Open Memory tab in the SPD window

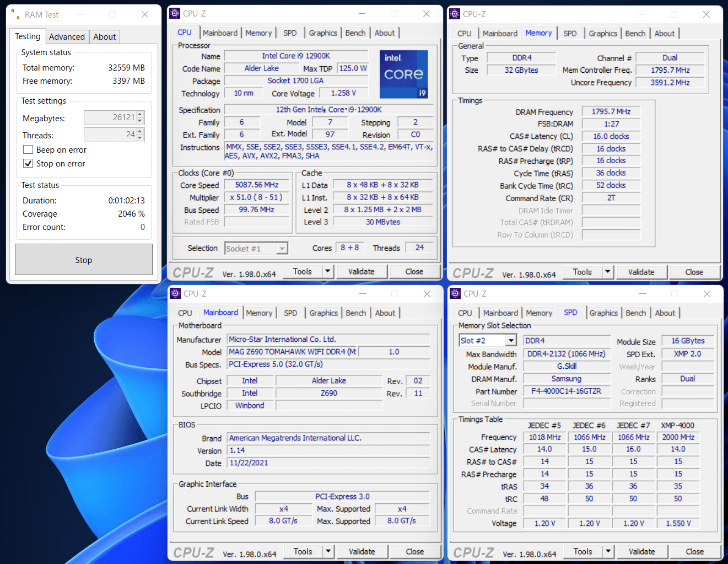point(539,313)
